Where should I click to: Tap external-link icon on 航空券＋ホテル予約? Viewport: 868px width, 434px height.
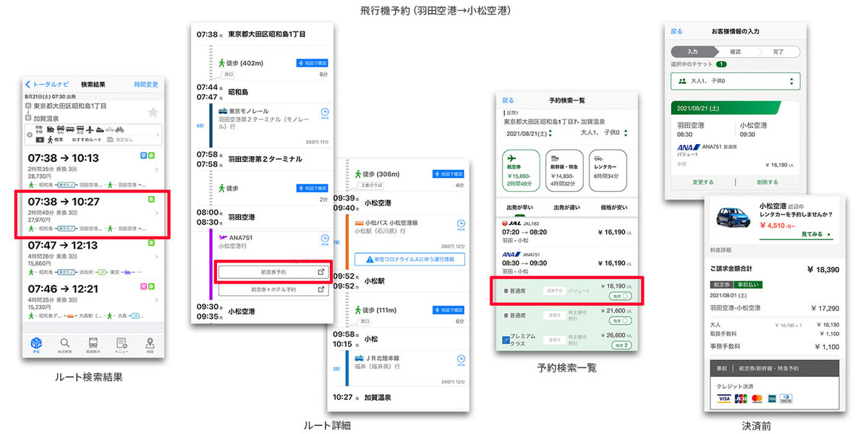pyautogui.click(x=320, y=289)
